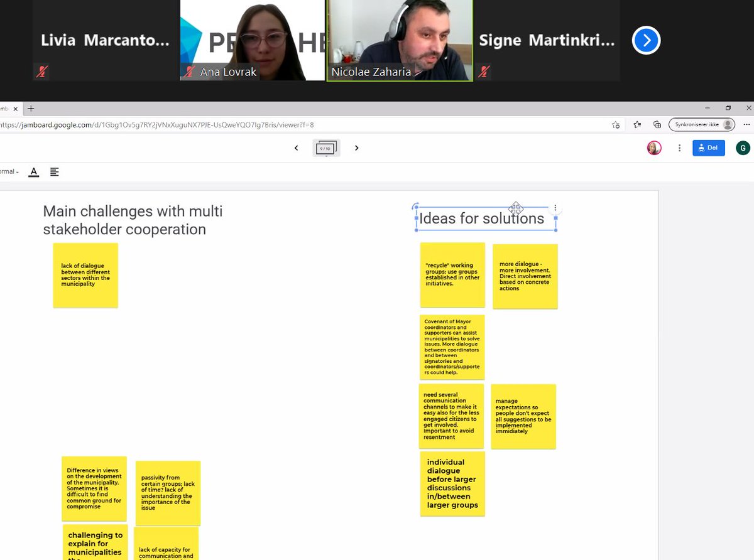Select the Covenant of Mayor coordinators note
The width and height of the screenshot is (754, 560).
point(452,347)
